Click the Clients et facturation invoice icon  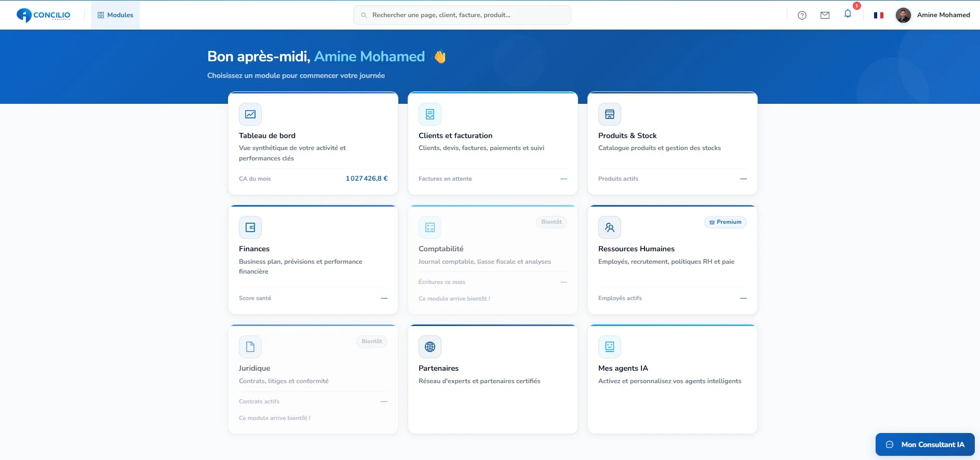pos(430,114)
